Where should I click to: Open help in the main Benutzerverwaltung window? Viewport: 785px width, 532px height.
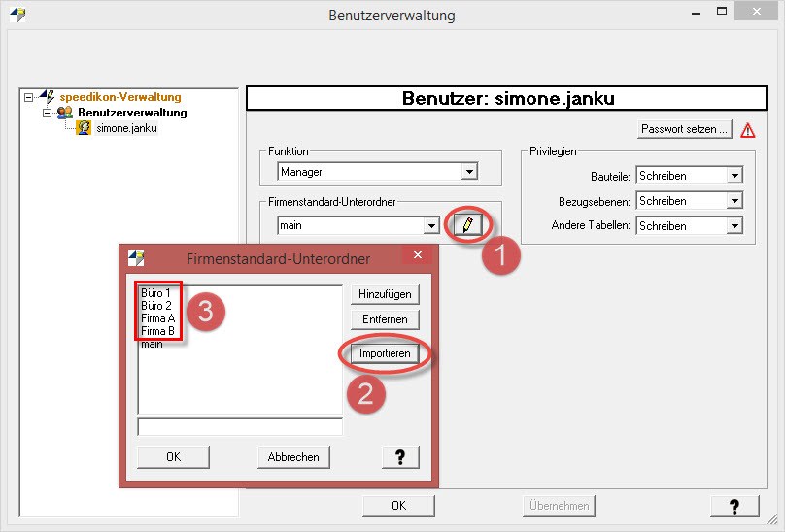(x=734, y=506)
